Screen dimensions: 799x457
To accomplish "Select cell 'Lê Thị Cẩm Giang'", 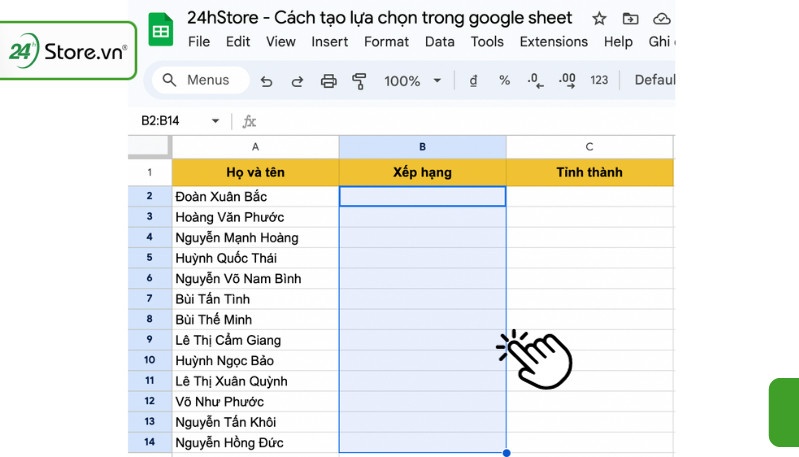I will pos(255,340).
